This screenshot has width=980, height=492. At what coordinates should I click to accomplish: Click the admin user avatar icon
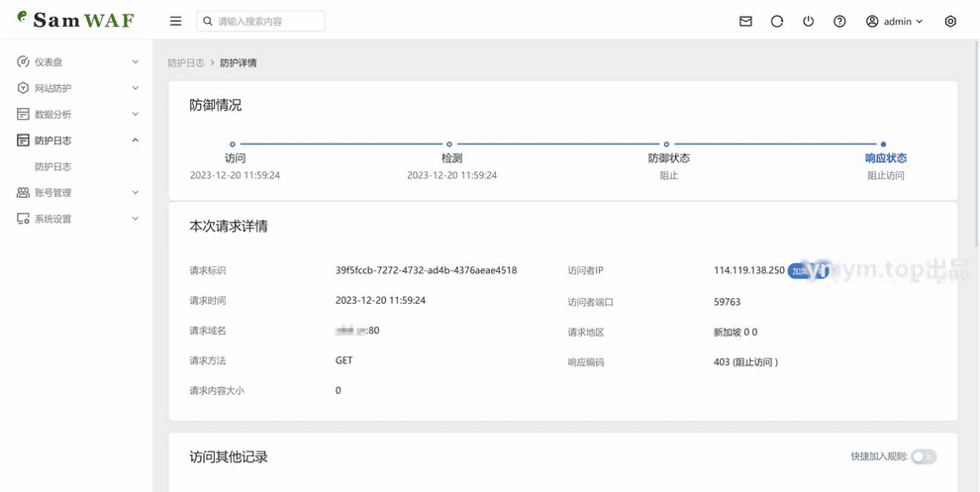(872, 21)
